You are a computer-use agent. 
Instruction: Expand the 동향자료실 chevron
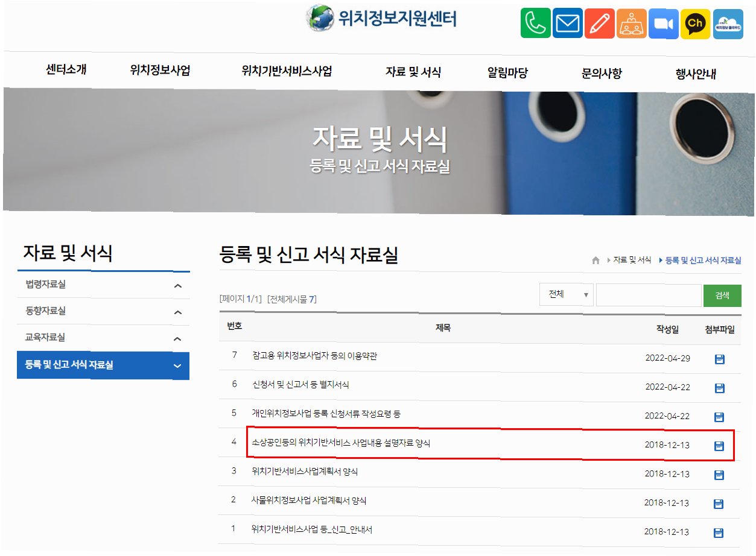(177, 312)
